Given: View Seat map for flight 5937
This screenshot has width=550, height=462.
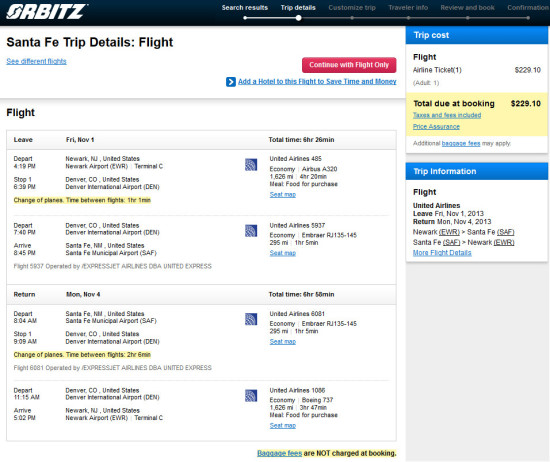Looking at the screenshot, I should pos(283,253).
